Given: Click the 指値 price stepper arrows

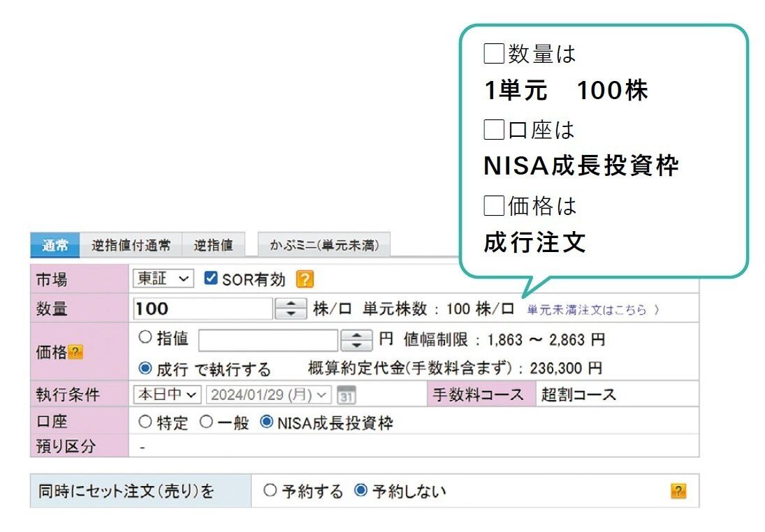Looking at the screenshot, I should (356, 340).
